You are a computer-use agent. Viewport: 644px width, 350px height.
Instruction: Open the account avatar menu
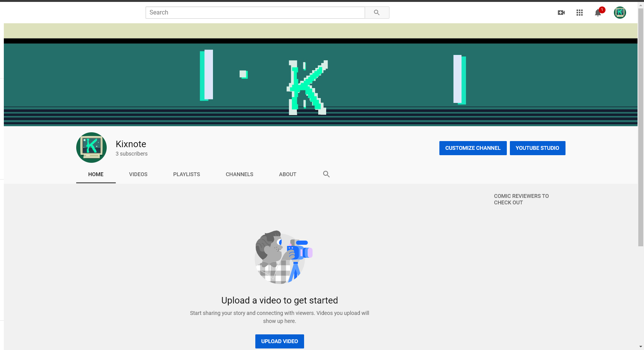point(620,13)
